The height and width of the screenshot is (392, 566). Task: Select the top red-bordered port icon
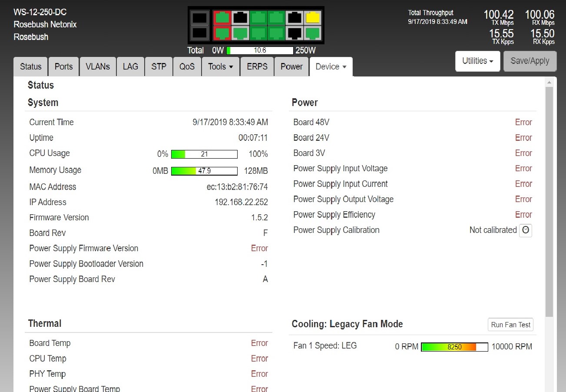(x=222, y=18)
